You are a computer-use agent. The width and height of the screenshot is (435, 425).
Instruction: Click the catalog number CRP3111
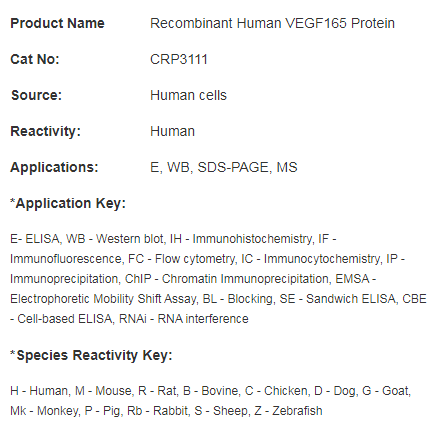[x=179, y=59]
